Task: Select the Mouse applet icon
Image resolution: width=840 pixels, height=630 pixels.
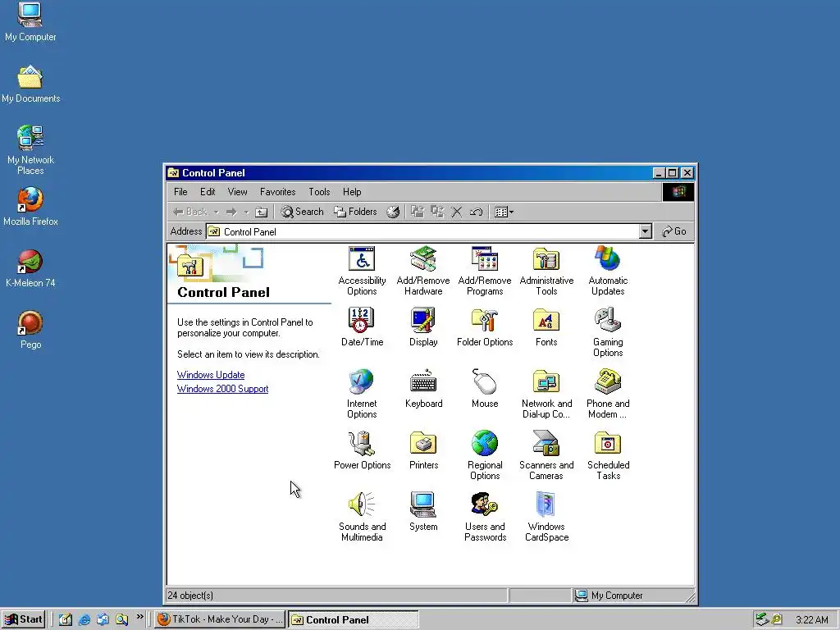Action: point(485,388)
